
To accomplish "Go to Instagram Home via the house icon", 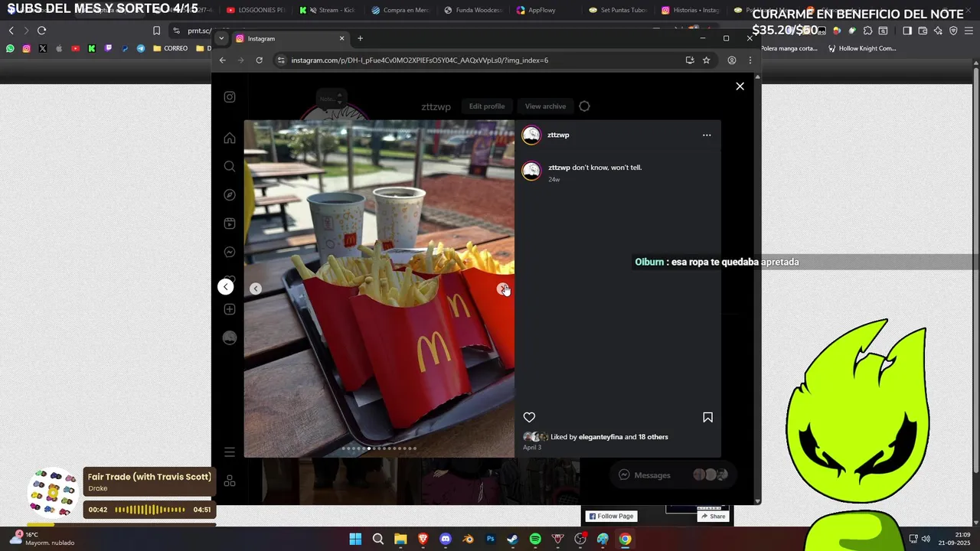I will 230,139.
